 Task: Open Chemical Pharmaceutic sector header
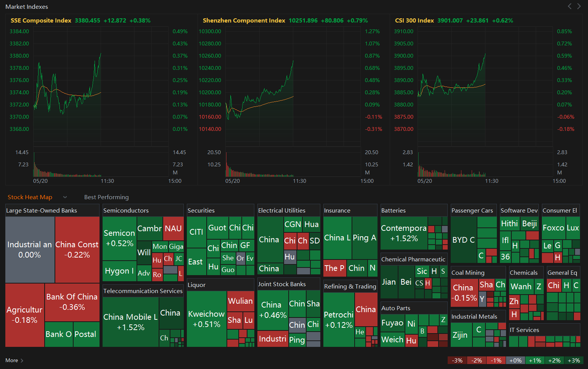(414, 259)
